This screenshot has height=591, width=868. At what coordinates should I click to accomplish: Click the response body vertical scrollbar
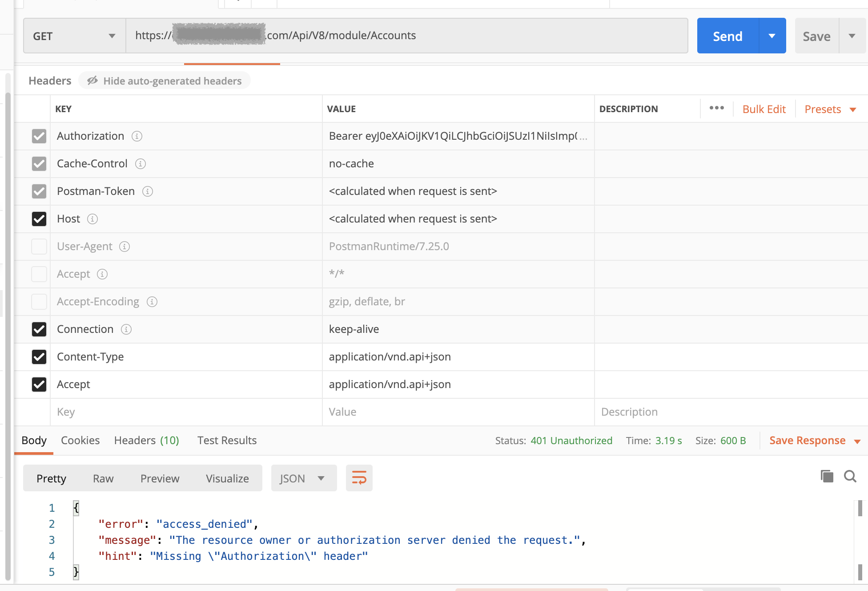[x=860, y=540]
